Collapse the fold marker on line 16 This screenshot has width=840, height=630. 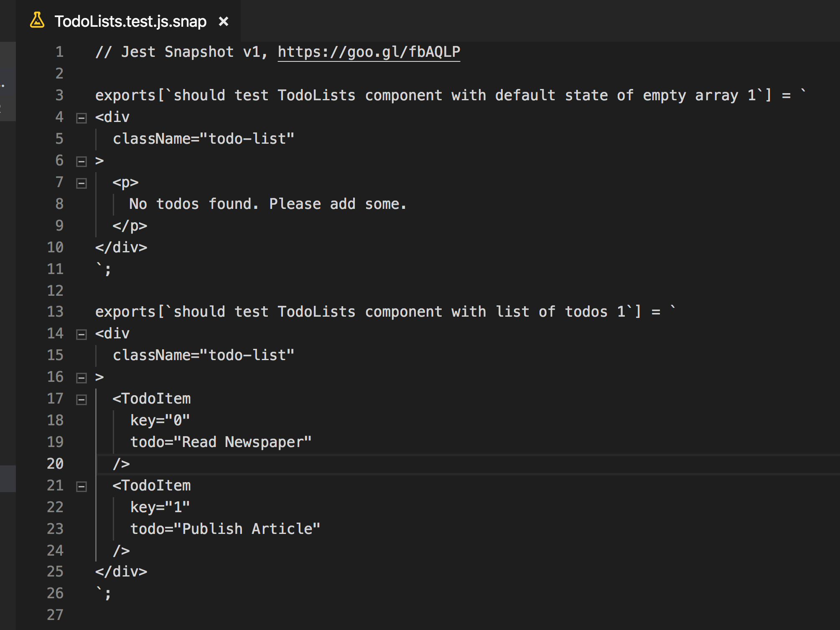click(x=81, y=378)
